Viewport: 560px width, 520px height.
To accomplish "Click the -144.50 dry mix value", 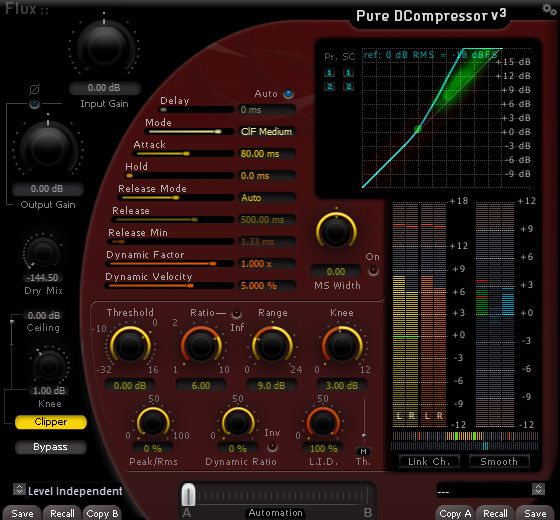I will click(43, 278).
